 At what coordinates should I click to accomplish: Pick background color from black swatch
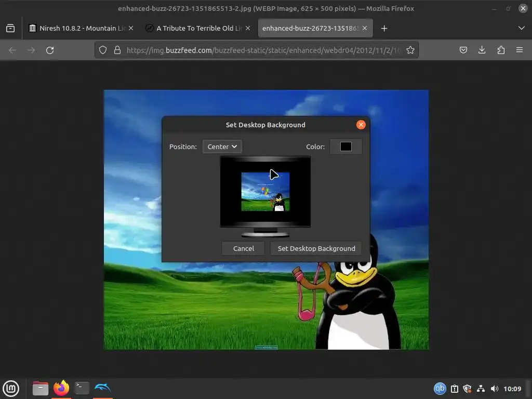coord(345,147)
